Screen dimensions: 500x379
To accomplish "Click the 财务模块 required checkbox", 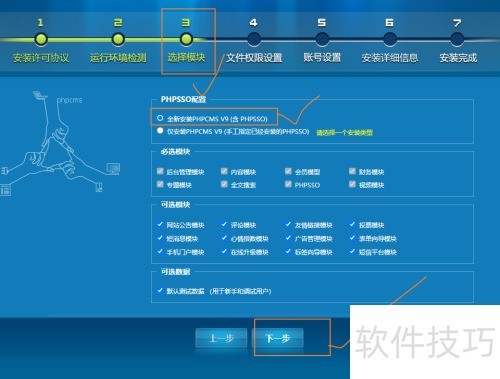I will pyautogui.click(x=352, y=171).
